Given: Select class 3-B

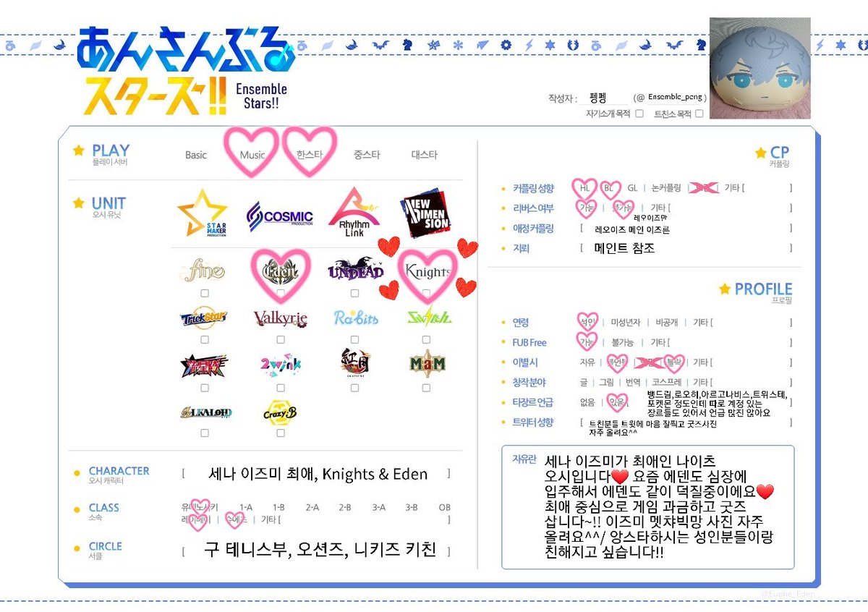Looking at the screenshot, I should (411, 508).
